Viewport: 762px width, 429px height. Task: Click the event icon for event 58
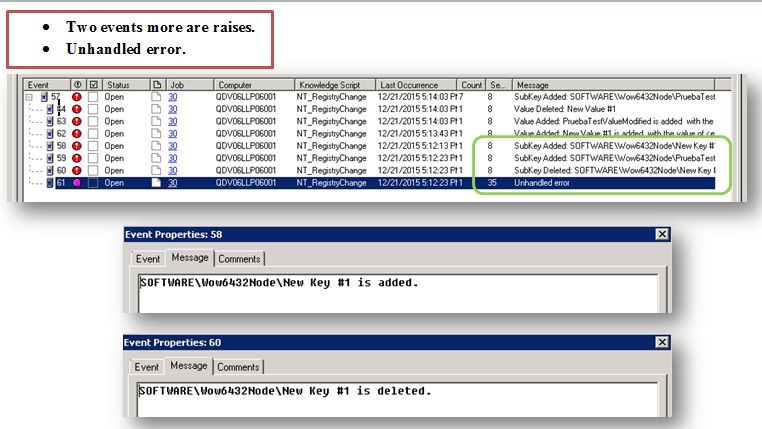50,146
